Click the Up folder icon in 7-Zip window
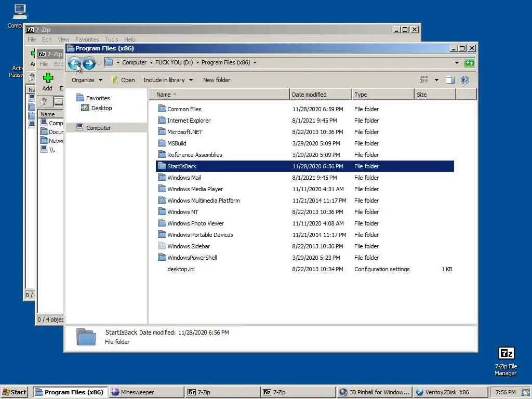 (x=44, y=101)
